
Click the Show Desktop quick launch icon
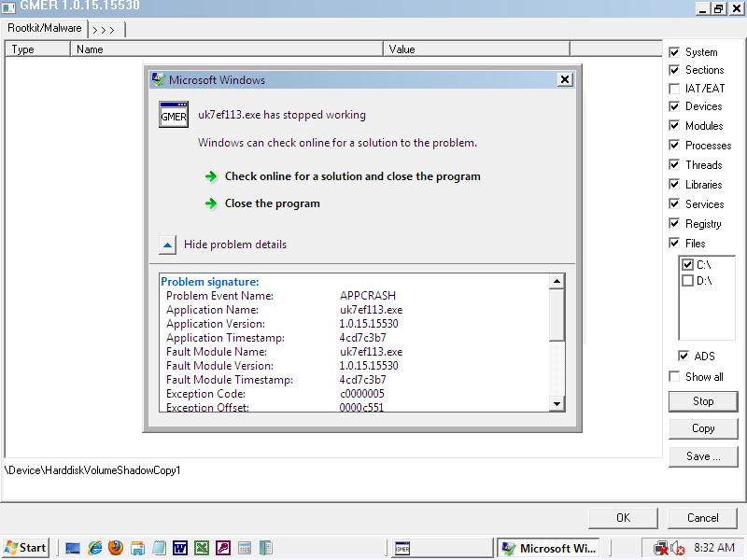click(x=73, y=548)
